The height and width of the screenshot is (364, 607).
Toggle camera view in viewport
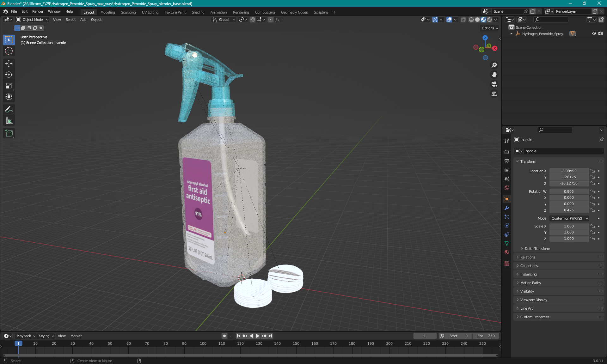[x=494, y=84]
